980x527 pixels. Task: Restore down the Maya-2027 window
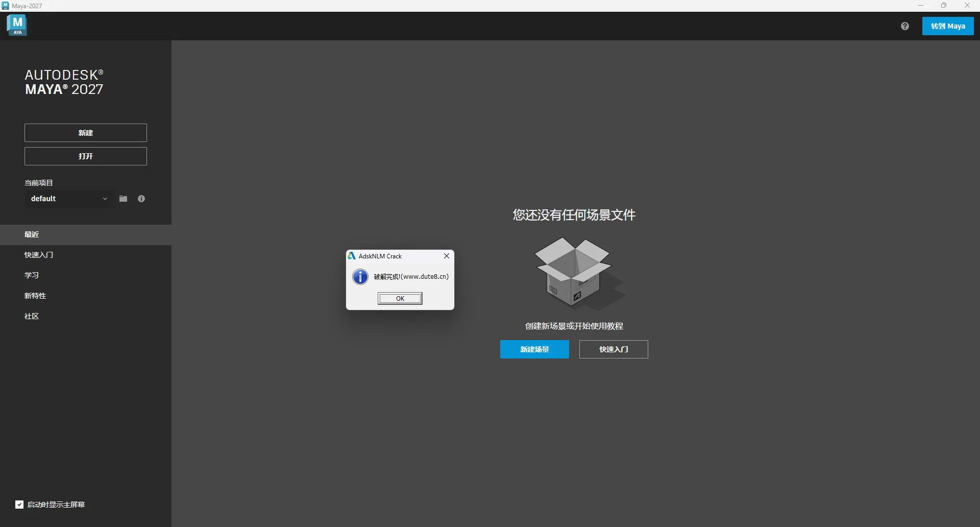click(x=944, y=6)
